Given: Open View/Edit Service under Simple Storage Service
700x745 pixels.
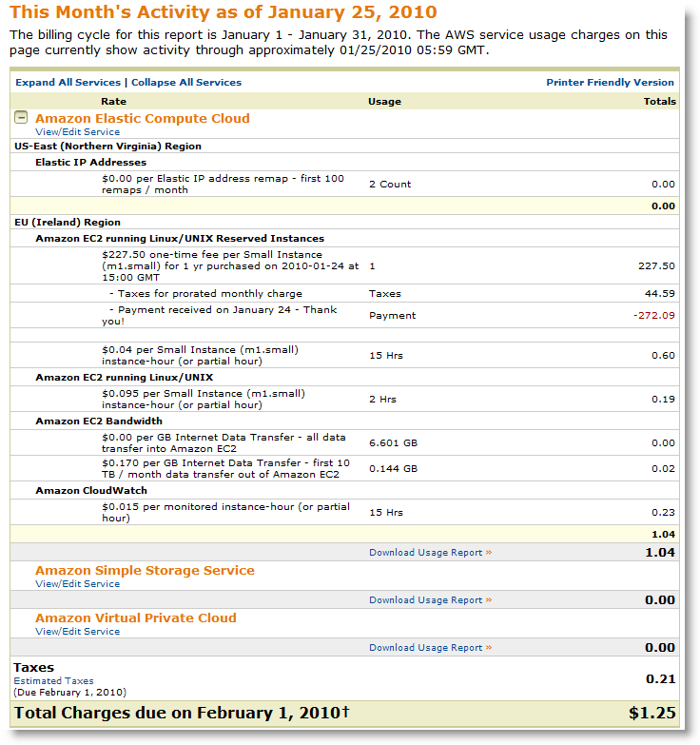Looking at the screenshot, I should [77, 583].
